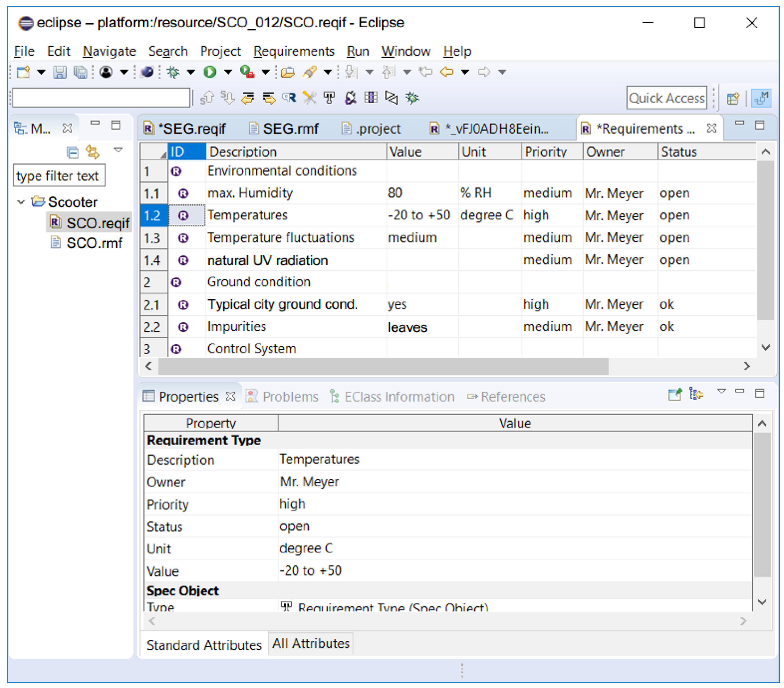
Task: Click the indent-right yellow arrow icon
Action: coord(269,98)
